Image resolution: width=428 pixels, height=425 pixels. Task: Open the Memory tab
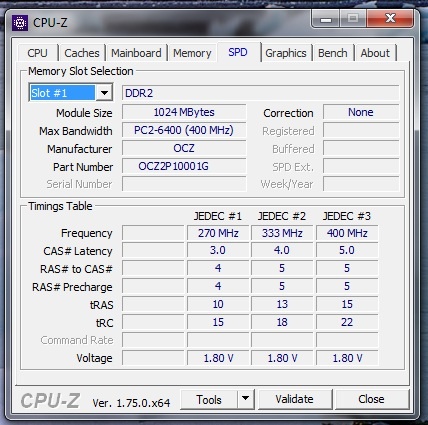coord(192,53)
